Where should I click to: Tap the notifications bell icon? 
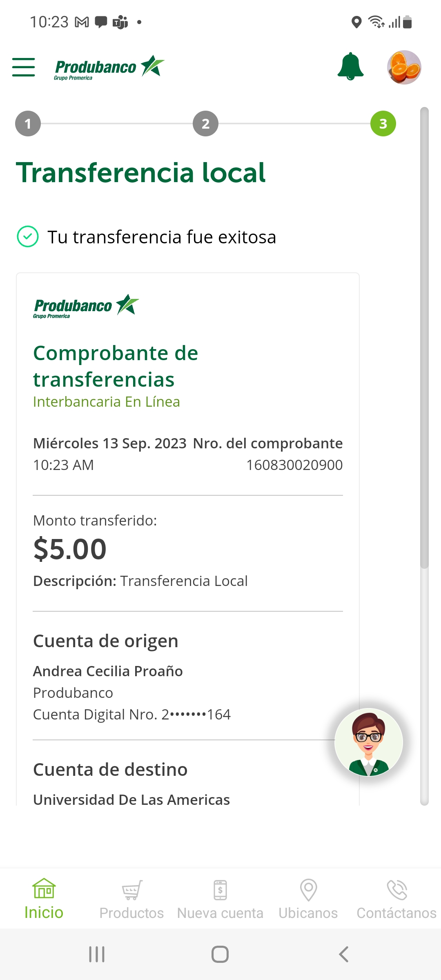point(350,67)
